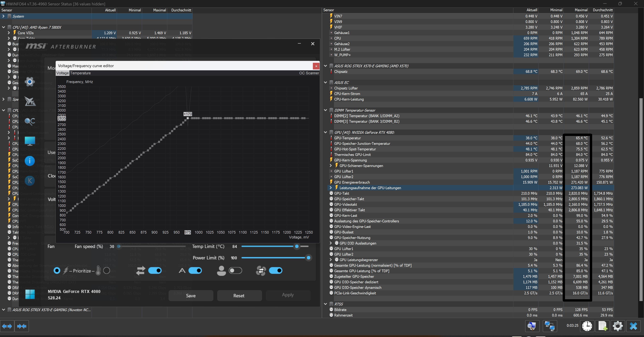Open OC Scanner from curve editor
644x337 pixels.
pos(309,73)
